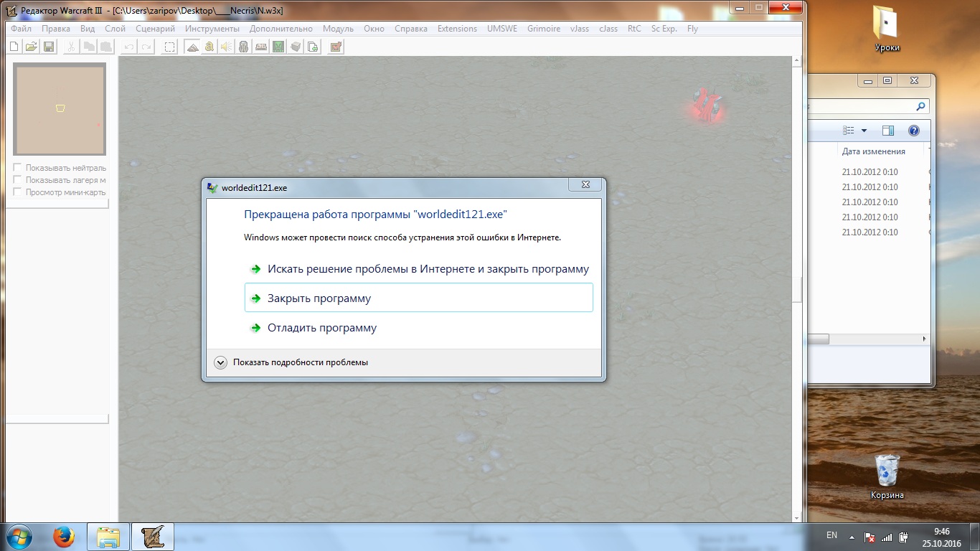Screen dimensions: 980x551
Task: Open the Сценарий menu
Action: pos(155,29)
